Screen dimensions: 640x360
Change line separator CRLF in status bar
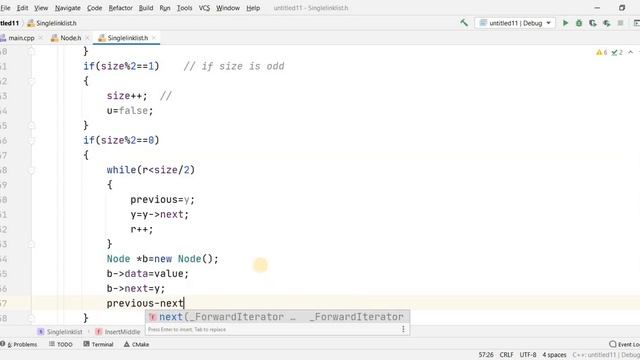(507, 355)
